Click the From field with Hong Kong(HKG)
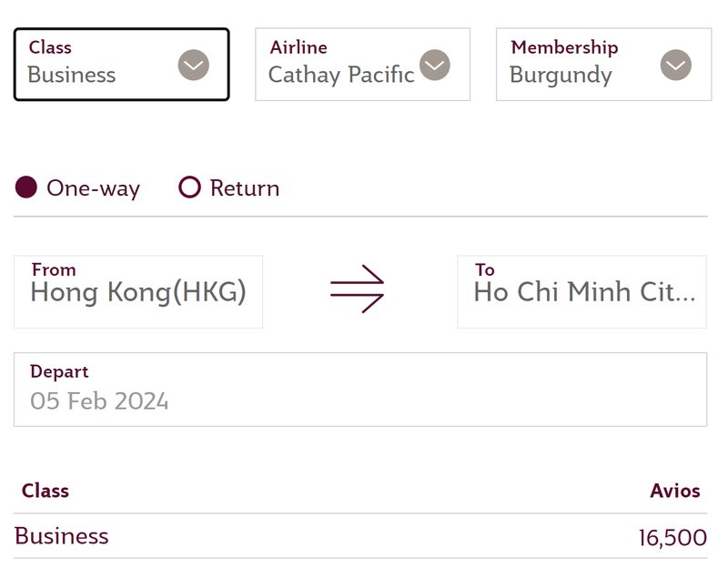 (x=138, y=291)
